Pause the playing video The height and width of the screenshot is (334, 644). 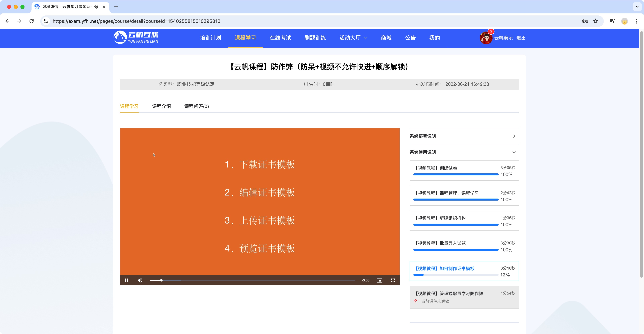(127, 280)
